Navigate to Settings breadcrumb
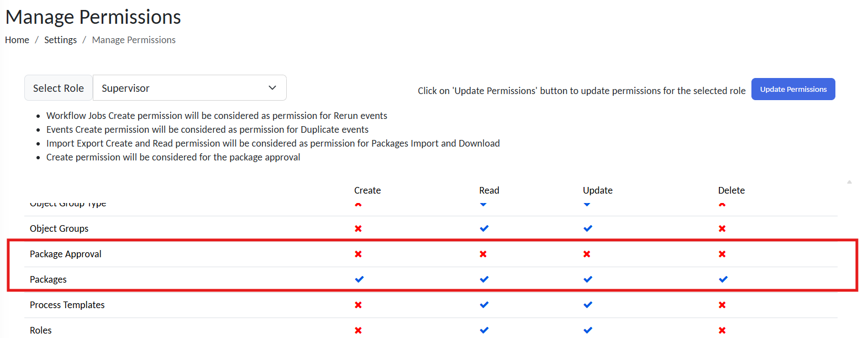The height and width of the screenshot is (338, 868). coord(60,40)
